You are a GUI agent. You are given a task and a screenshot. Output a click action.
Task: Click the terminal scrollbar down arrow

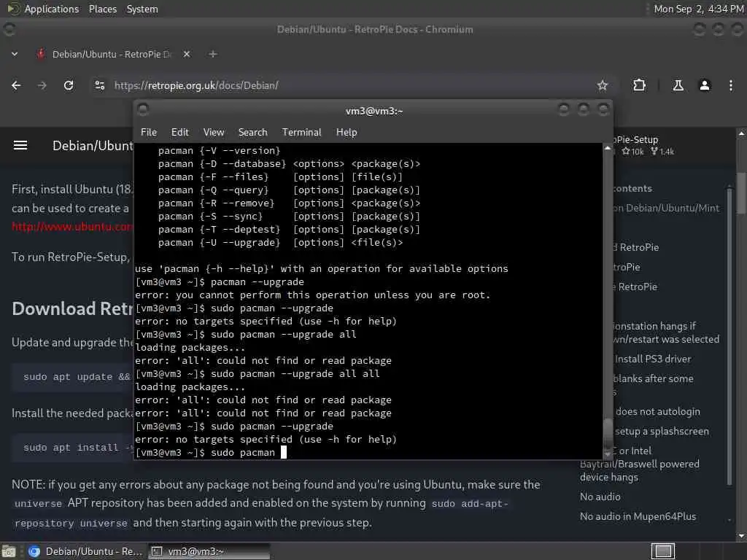click(608, 454)
